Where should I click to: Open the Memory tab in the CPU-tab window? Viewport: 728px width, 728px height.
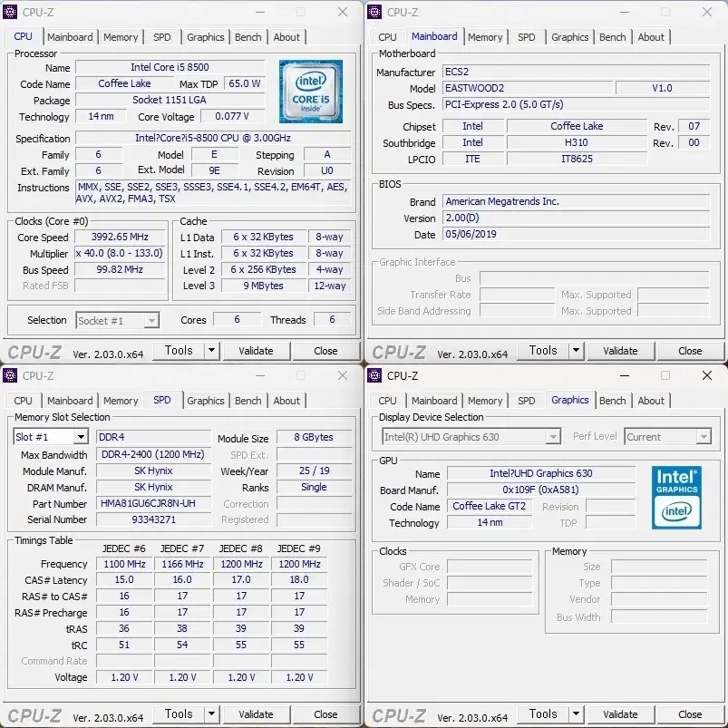[x=121, y=37]
